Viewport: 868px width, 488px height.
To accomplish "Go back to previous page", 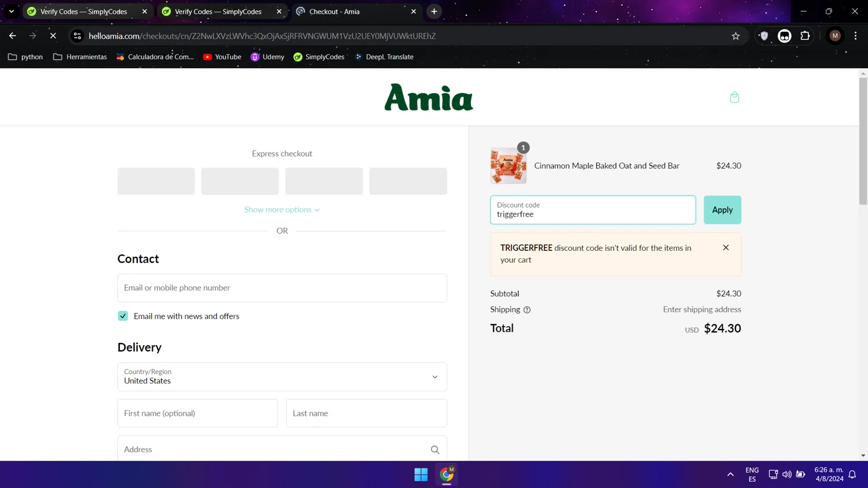I will coord(13,36).
